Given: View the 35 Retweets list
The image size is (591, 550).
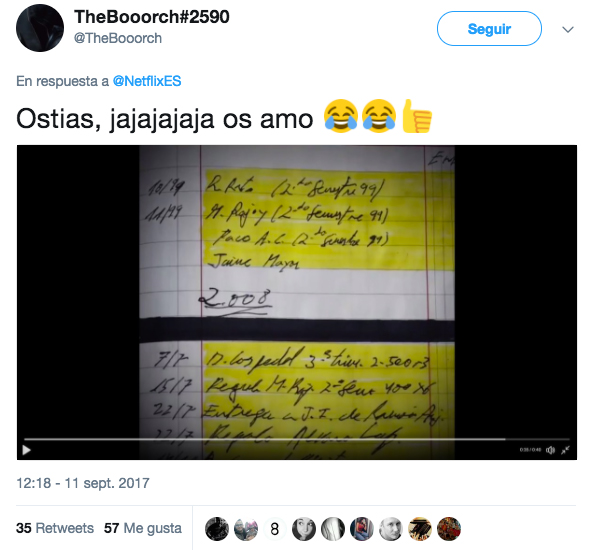Looking at the screenshot, I should point(55,528).
